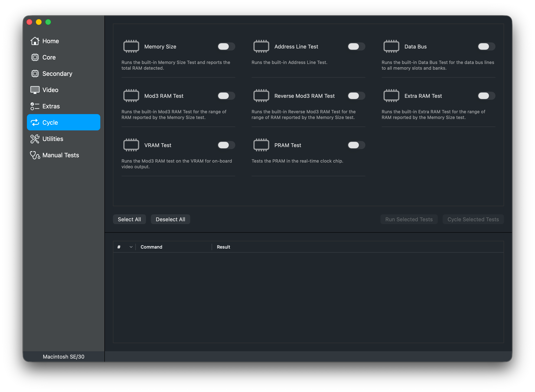This screenshot has height=392, width=535.
Task: Click the Extras checklist icon
Action: 35,106
